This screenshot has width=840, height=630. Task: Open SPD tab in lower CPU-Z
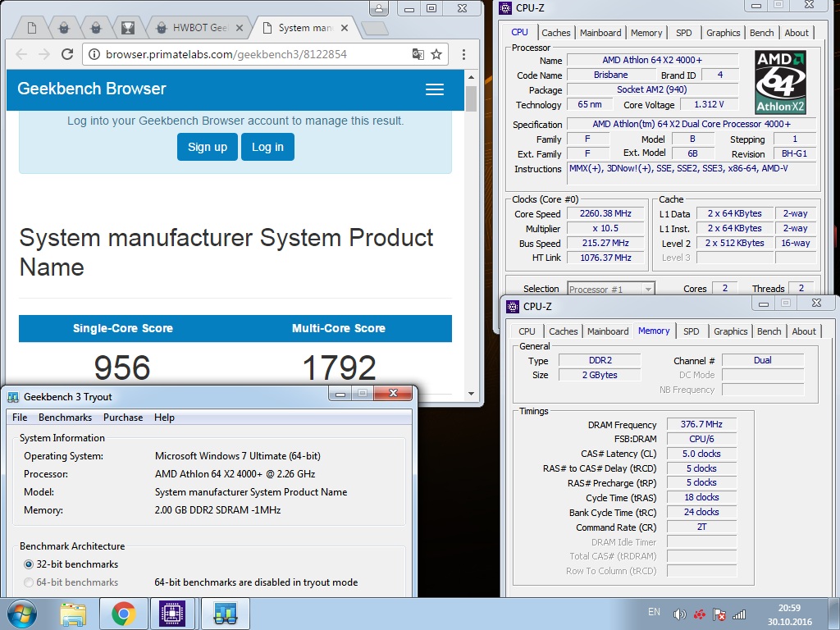pyautogui.click(x=691, y=331)
